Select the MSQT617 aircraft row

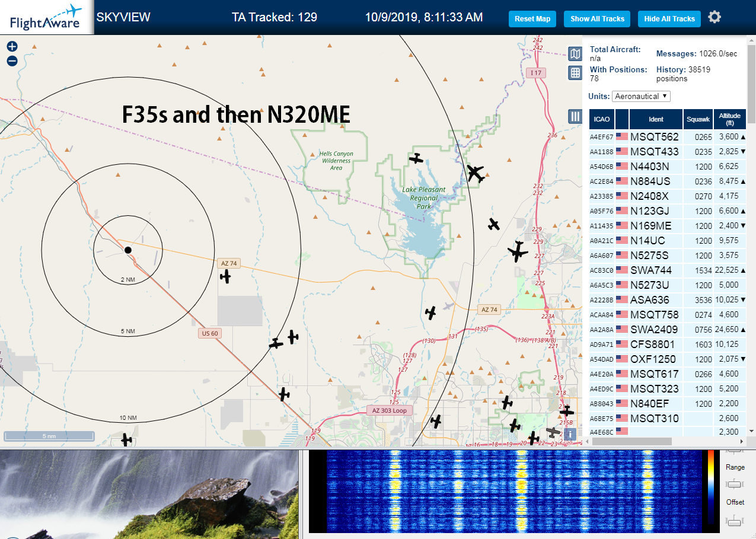(x=668, y=374)
